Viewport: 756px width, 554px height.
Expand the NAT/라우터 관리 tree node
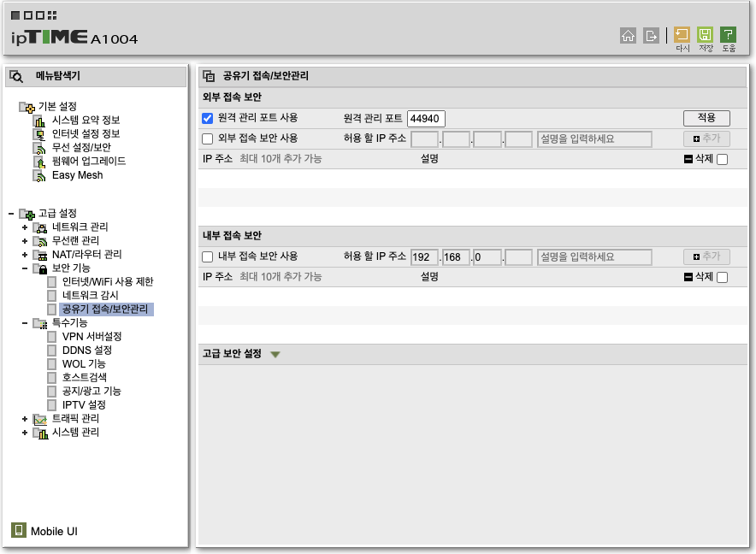tap(25, 255)
